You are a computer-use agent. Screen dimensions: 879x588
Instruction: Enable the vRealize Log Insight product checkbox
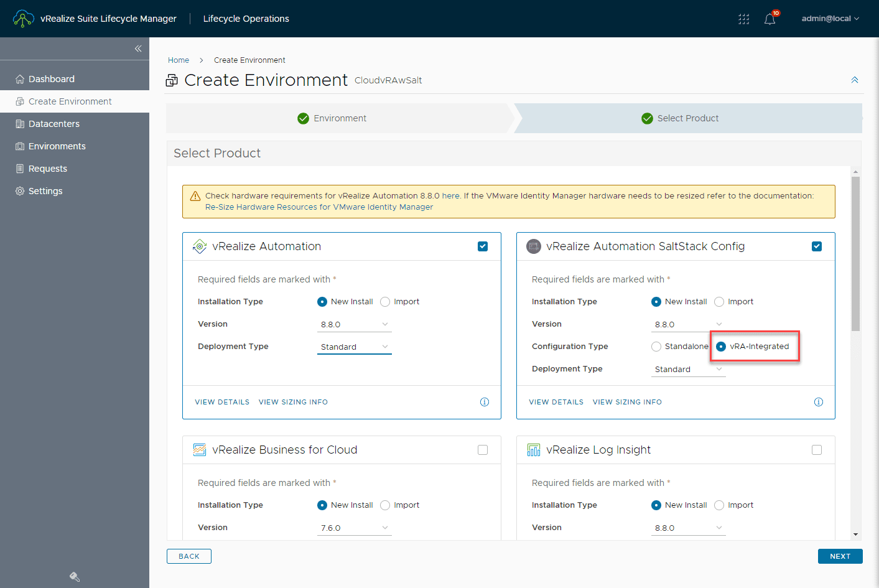pos(817,449)
